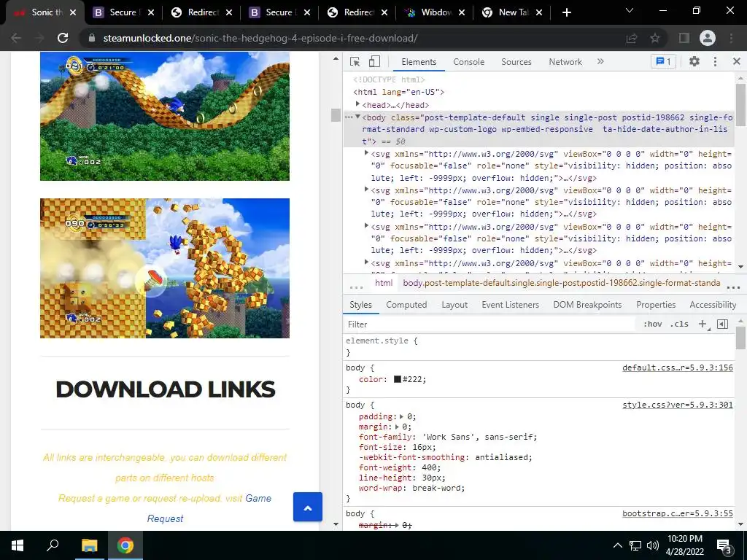Share this page via the share icon
747x560 pixels.
pos(632,38)
